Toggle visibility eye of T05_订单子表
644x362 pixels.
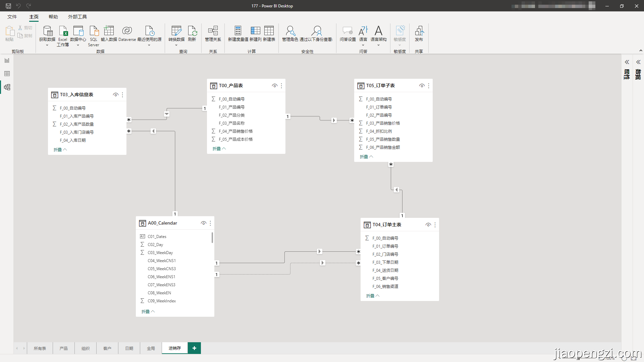point(422,86)
